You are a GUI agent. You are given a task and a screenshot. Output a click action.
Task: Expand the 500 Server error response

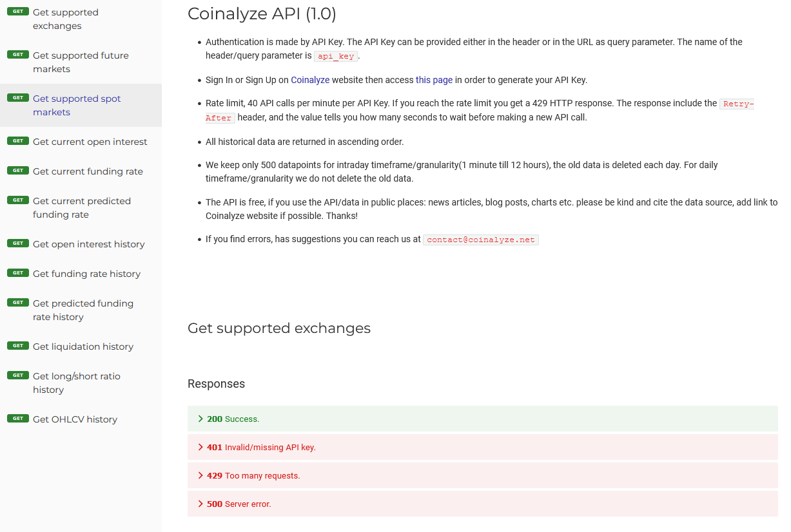(x=482, y=504)
